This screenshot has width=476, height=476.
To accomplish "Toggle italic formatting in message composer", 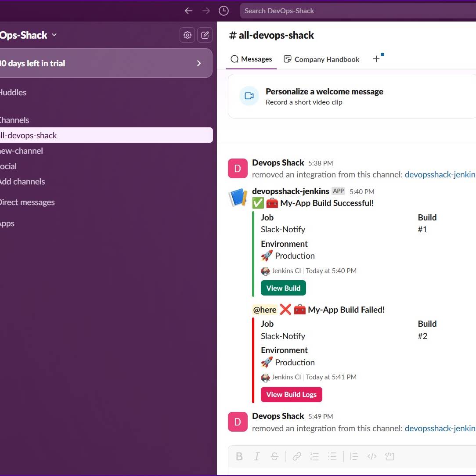I will pos(257,456).
